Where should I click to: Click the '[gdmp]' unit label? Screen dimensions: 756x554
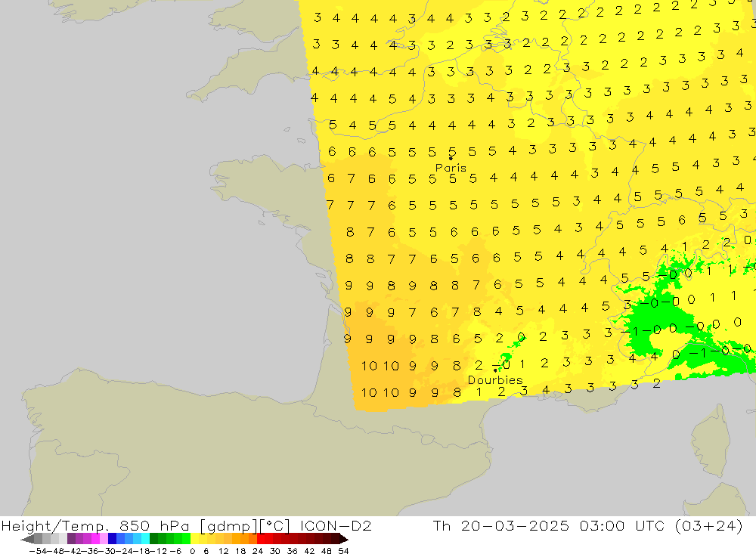click(x=229, y=526)
